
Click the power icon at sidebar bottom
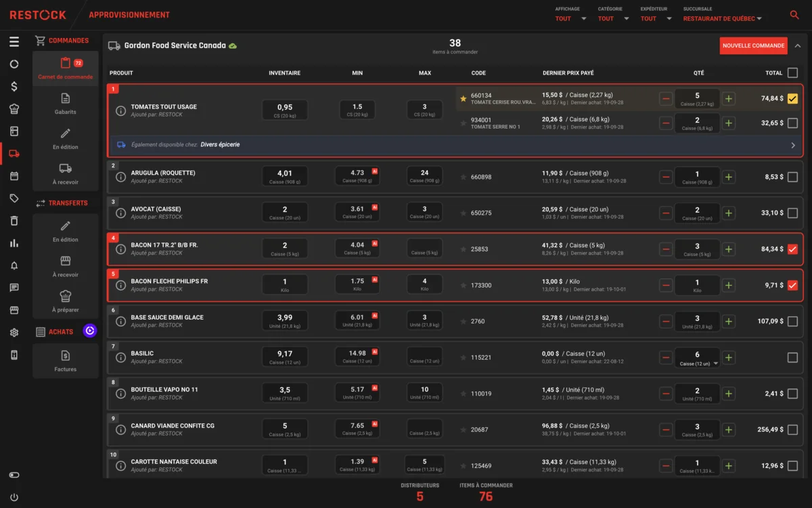[14, 497]
